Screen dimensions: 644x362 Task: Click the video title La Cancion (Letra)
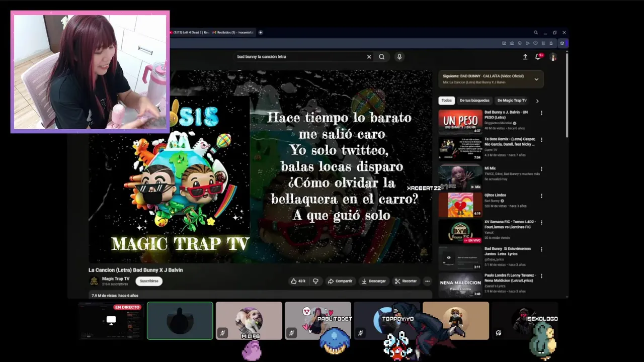coord(136,270)
